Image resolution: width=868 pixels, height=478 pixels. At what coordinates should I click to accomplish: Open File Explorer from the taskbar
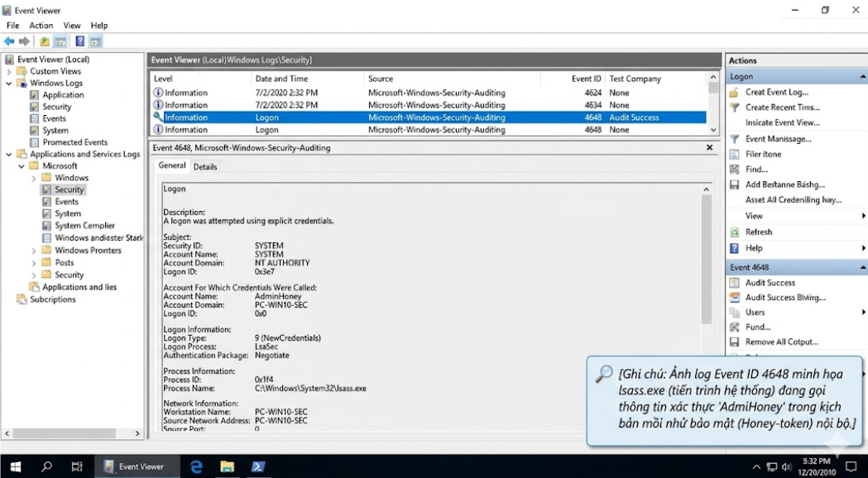(227, 467)
